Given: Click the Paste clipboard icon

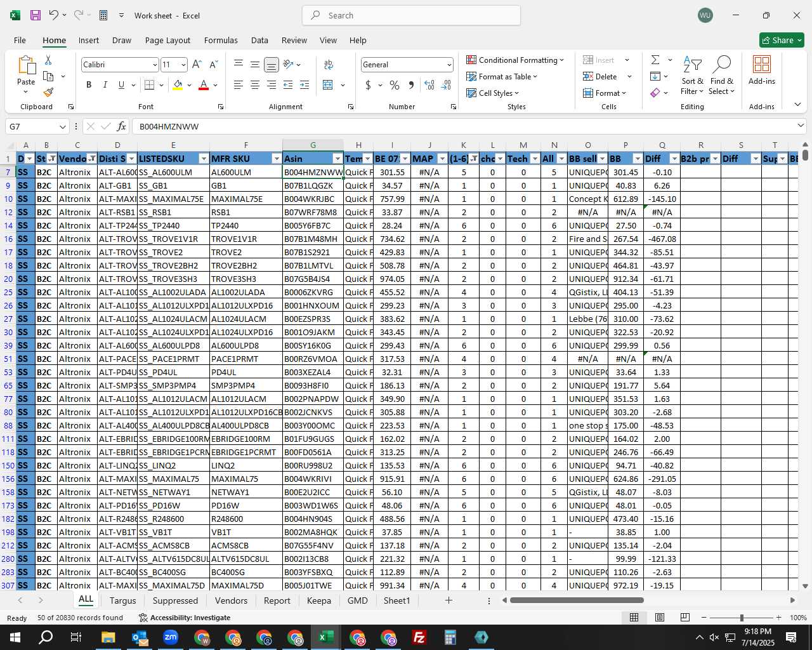Looking at the screenshot, I should coord(26,65).
